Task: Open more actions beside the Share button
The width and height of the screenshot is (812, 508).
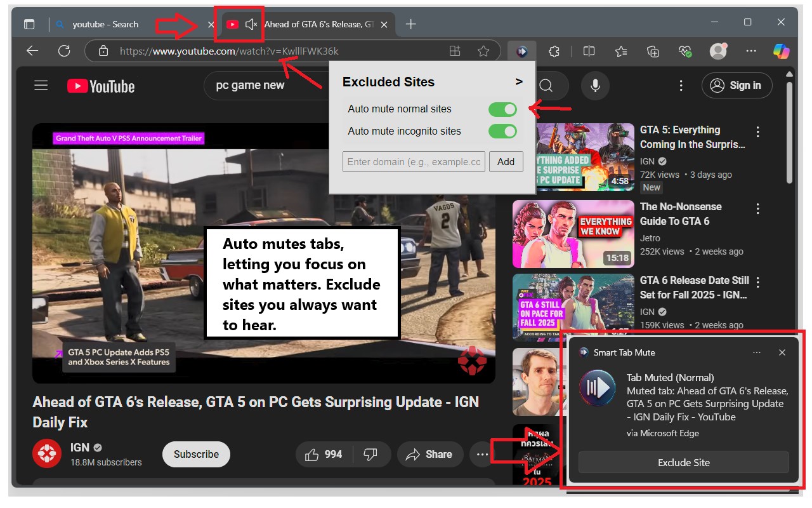Action: click(483, 455)
